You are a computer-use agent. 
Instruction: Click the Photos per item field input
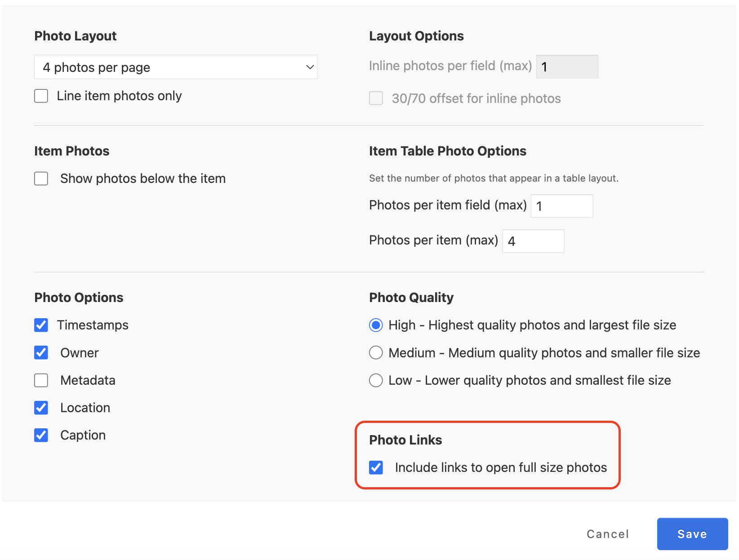point(562,206)
